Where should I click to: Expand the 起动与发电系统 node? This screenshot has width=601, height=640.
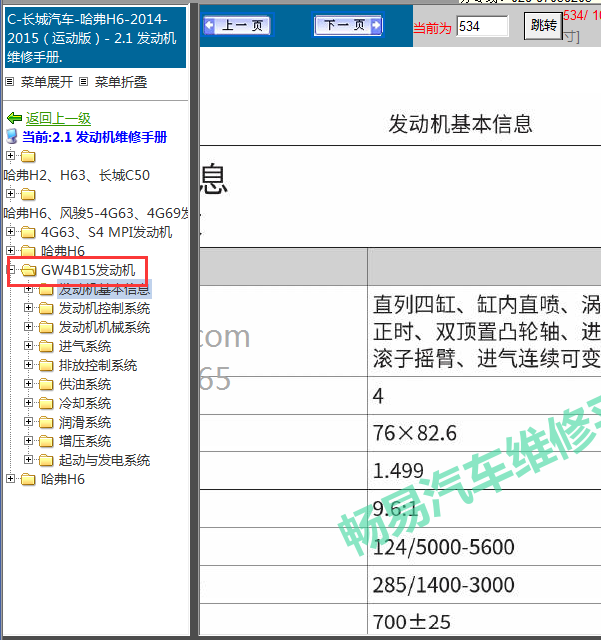click(28, 460)
